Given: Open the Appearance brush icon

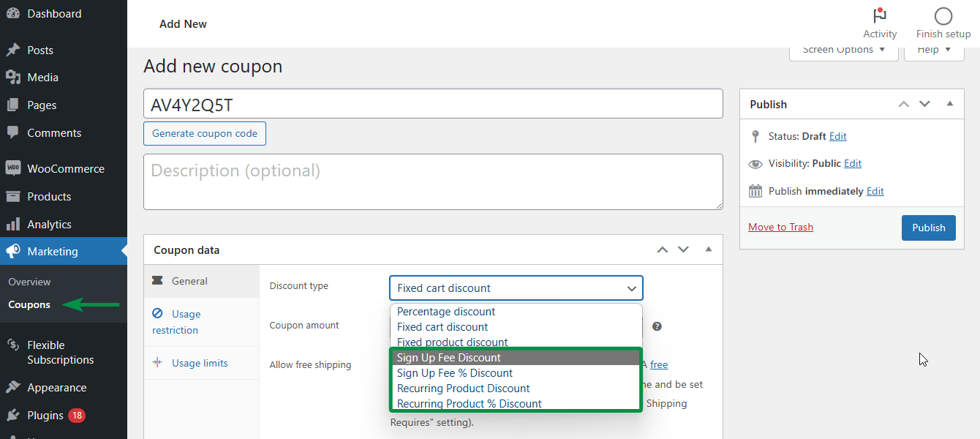Looking at the screenshot, I should click(12, 388).
